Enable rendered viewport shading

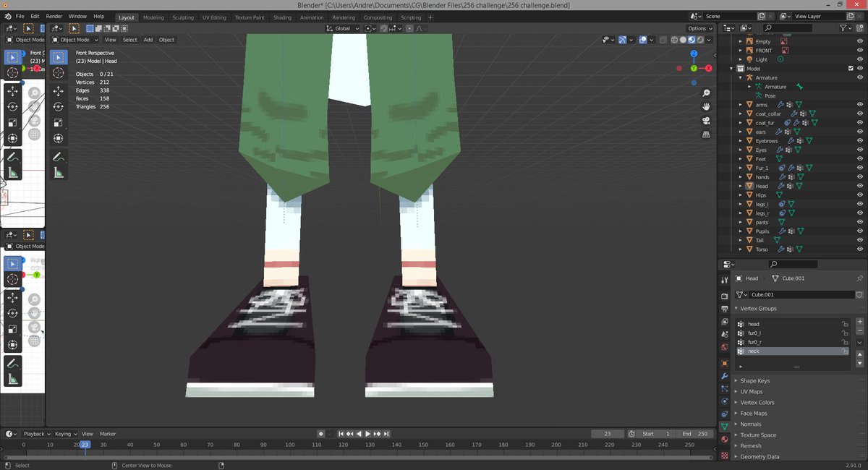(700, 40)
